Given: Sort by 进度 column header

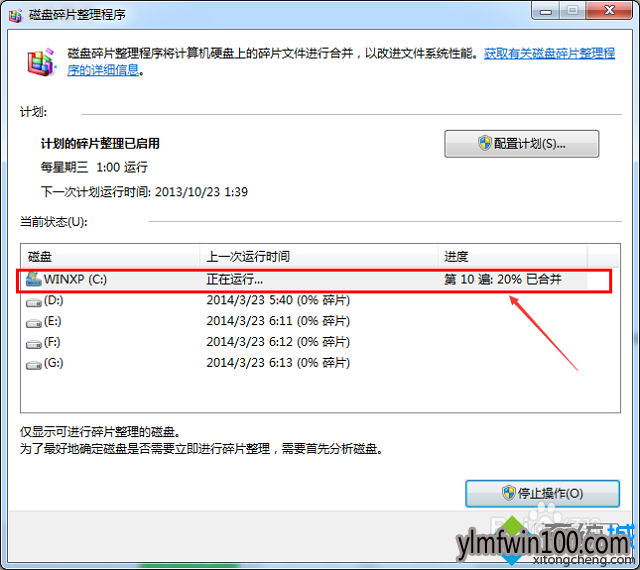Looking at the screenshot, I should pyautogui.click(x=513, y=256).
